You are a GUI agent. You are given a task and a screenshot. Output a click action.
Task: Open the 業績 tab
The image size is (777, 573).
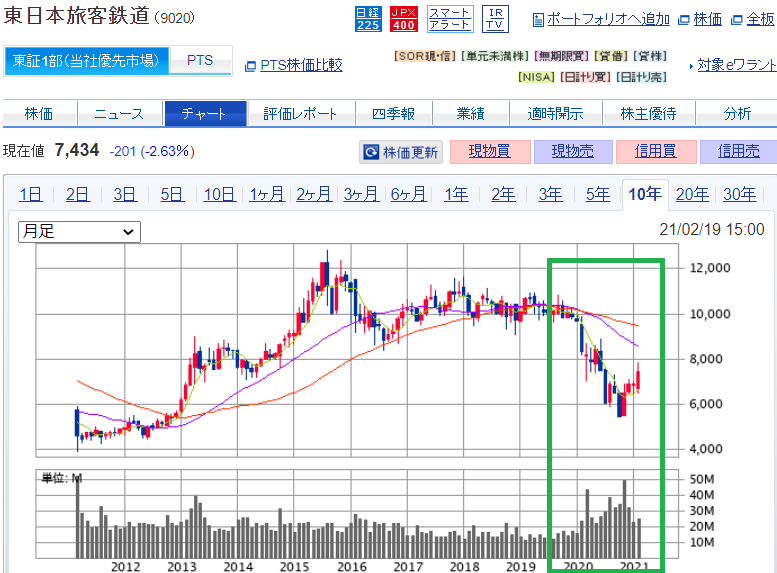pyautogui.click(x=470, y=114)
